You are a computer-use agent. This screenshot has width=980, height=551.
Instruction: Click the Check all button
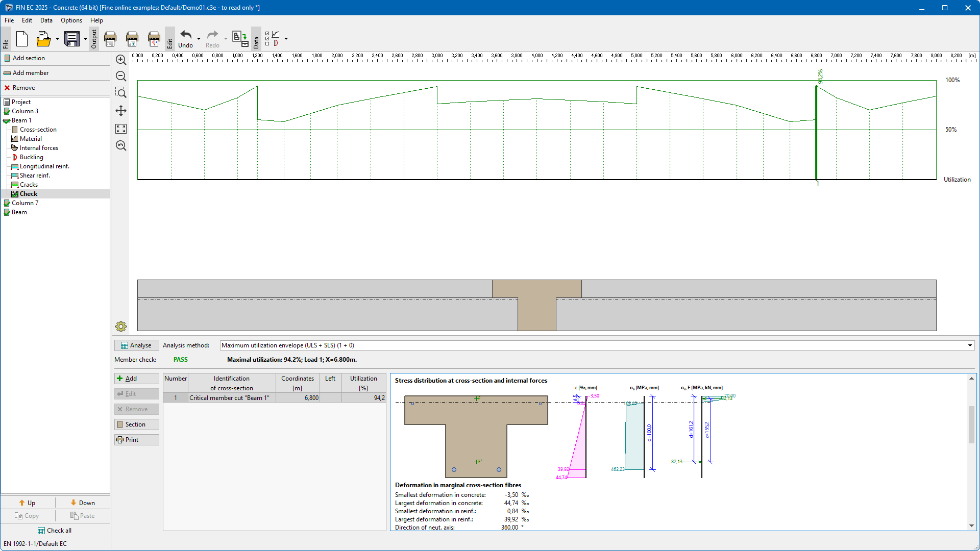coord(55,531)
